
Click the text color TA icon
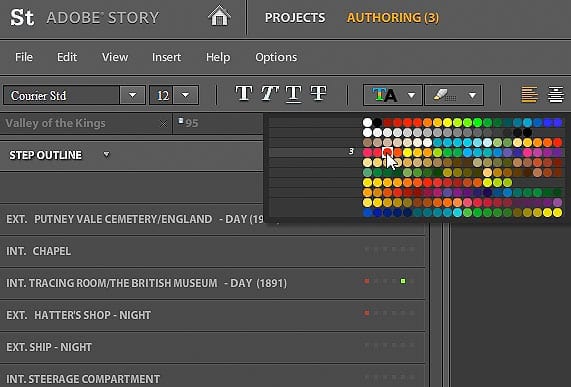[385, 95]
